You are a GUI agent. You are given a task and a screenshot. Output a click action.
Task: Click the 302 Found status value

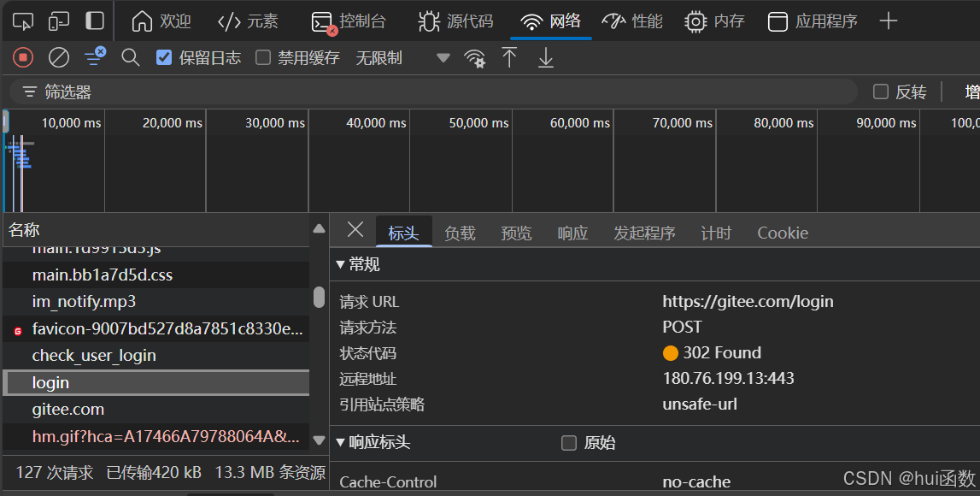click(x=722, y=353)
